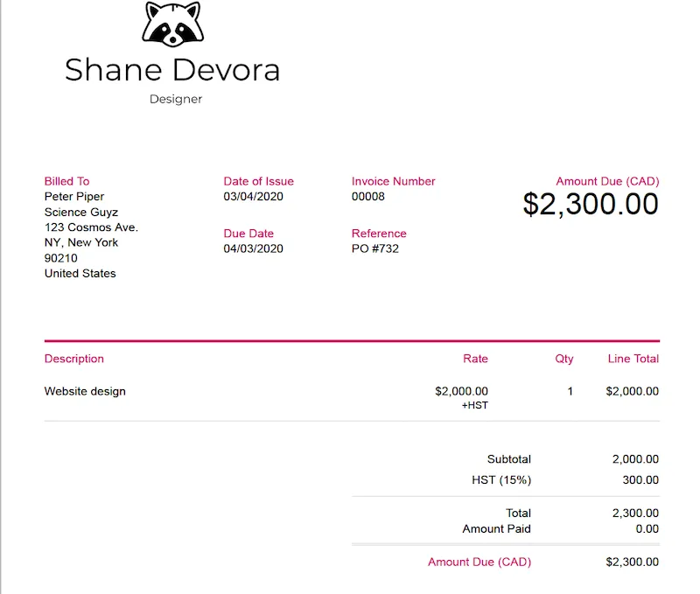Click the "Billed To" label

(x=67, y=181)
